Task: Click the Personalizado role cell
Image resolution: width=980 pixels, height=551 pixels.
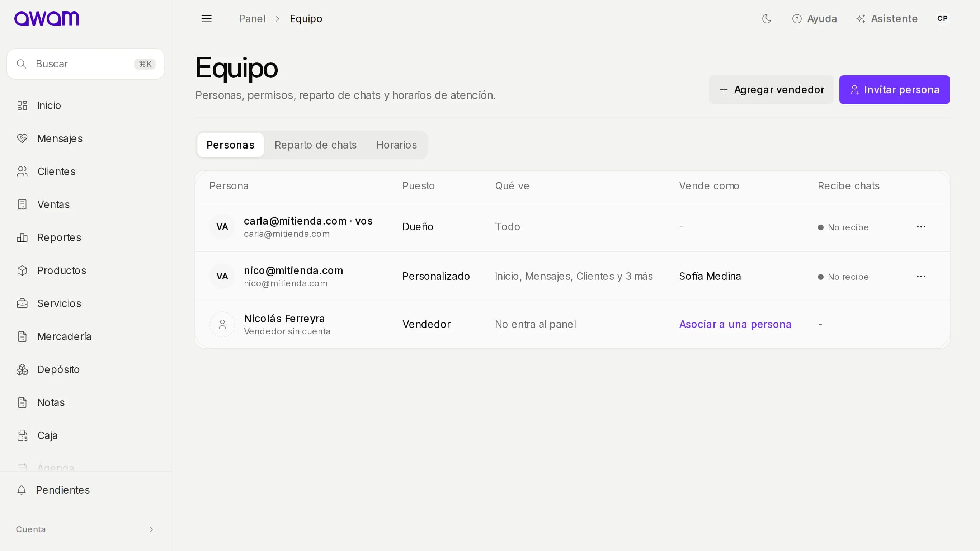Action: (x=436, y=276)
